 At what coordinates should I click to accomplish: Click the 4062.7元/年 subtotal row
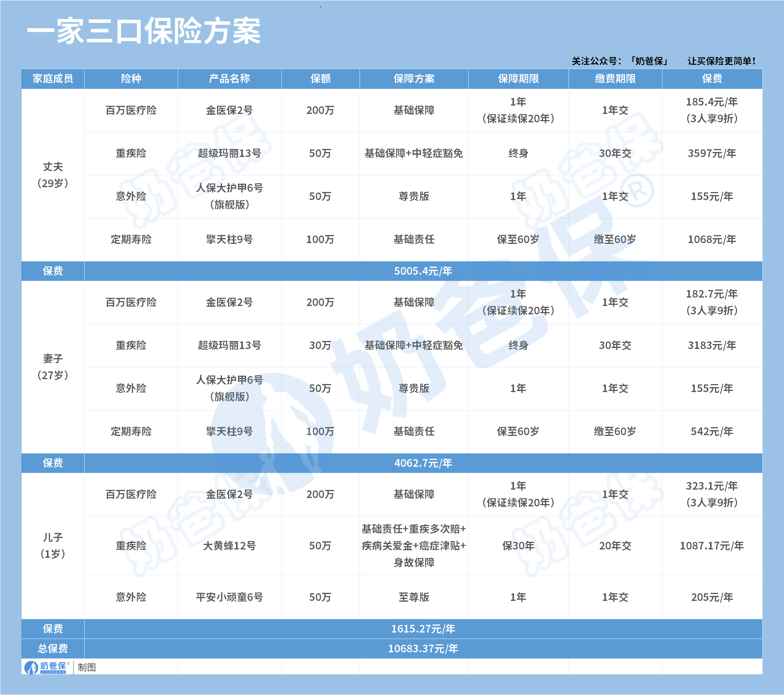423,463
